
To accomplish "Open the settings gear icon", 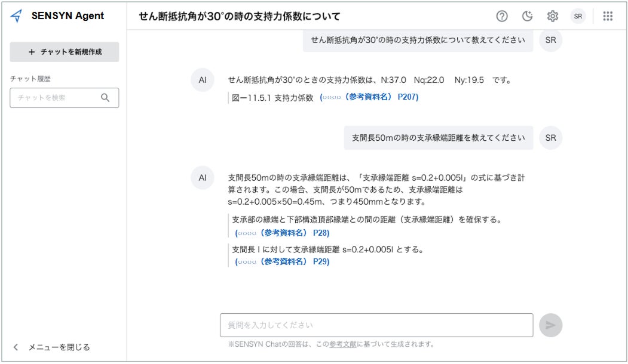I will tap(553, 17).
